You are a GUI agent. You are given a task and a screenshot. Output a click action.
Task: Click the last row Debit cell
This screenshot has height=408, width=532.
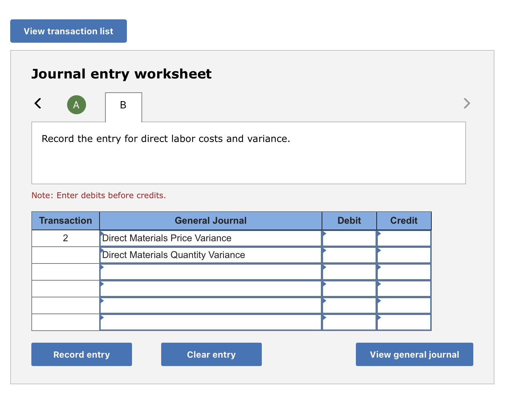[x=349, y=322]
